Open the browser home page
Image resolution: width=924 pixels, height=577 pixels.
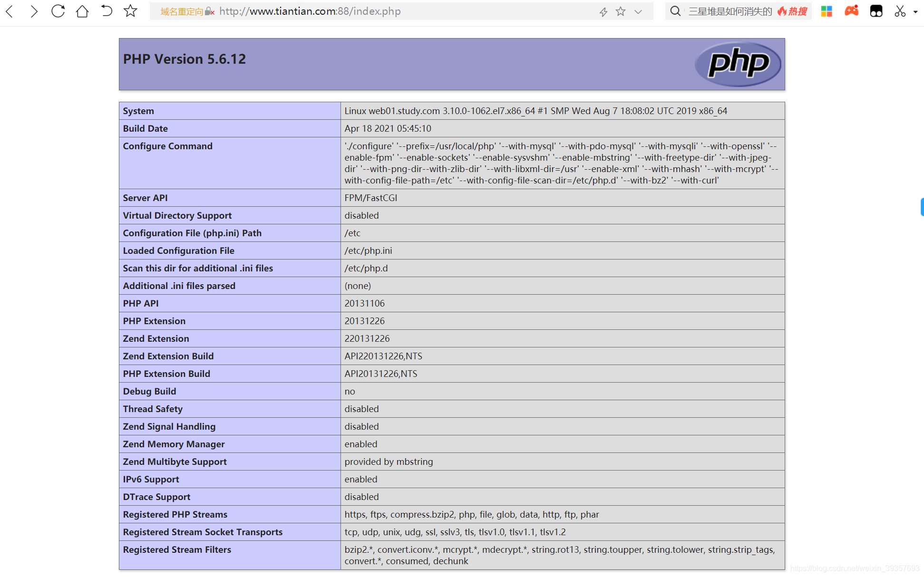(82, 11)
